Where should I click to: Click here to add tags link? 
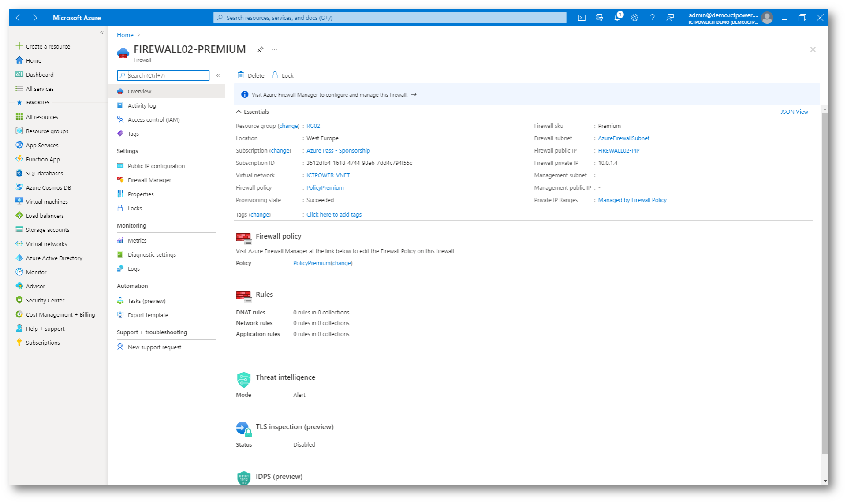click(x=334, y=214)
